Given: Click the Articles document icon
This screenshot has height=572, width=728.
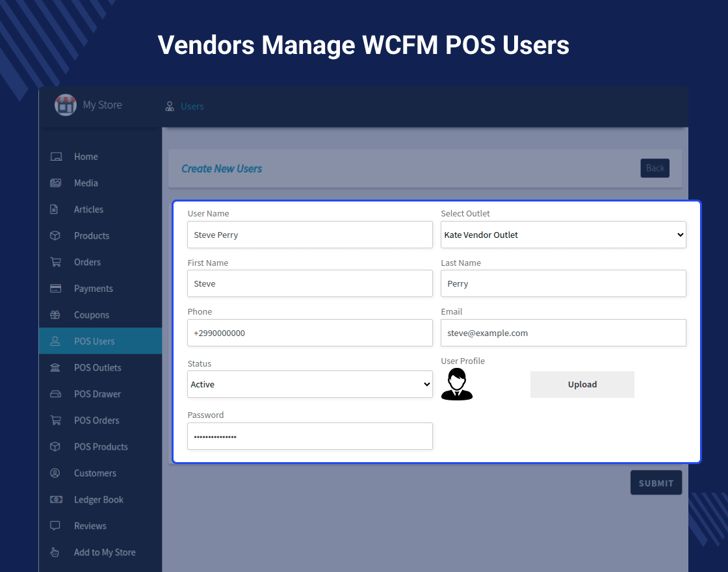Looking at the screenshot, I should (x=54, y=209).
